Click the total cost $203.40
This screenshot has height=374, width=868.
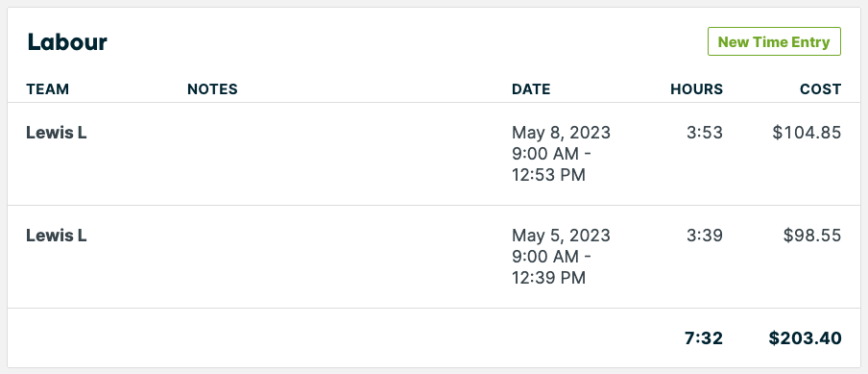pos(805,338)
